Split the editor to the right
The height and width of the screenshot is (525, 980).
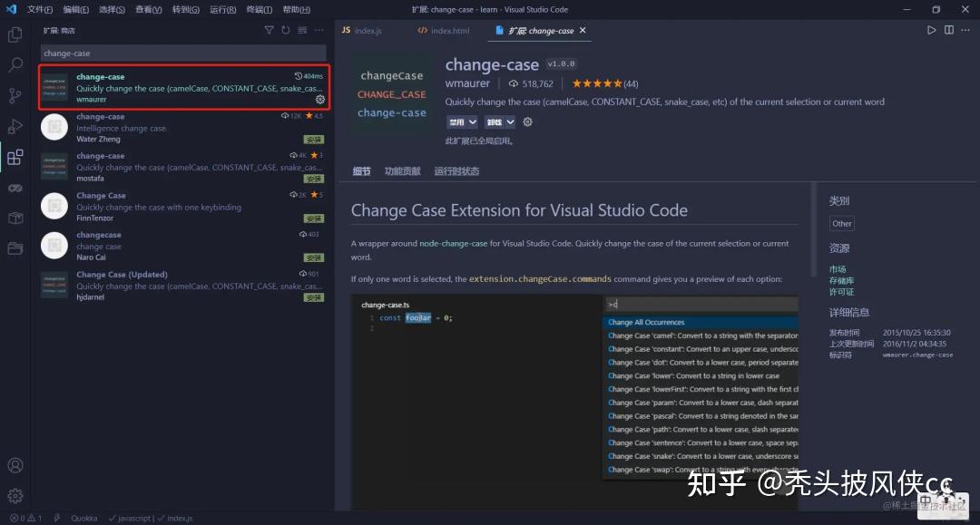click(x=949, y=30)
